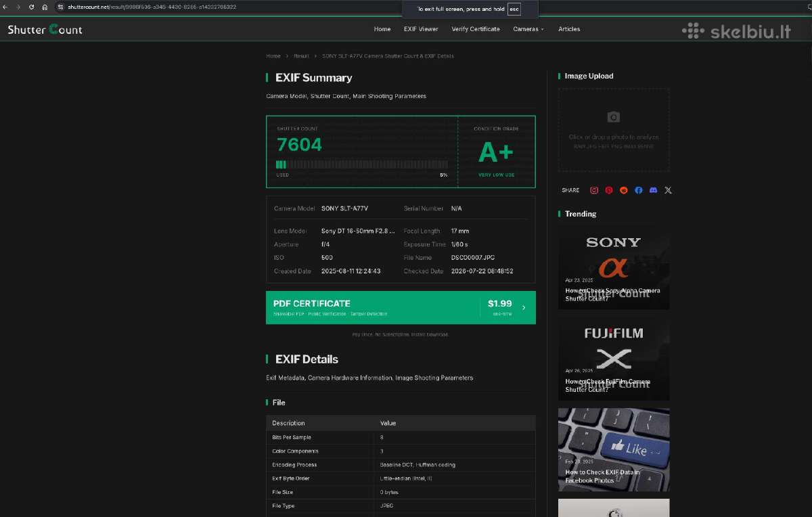Viewport: 812px width, 517px height.
Task: Expand the Cameras dropdown menu
Action: 528,29
